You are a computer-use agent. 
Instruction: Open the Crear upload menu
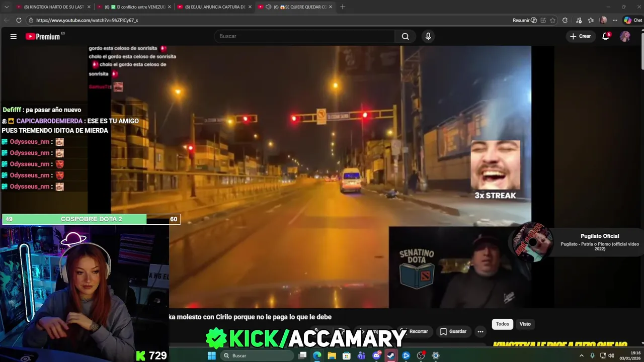(580, 36)
